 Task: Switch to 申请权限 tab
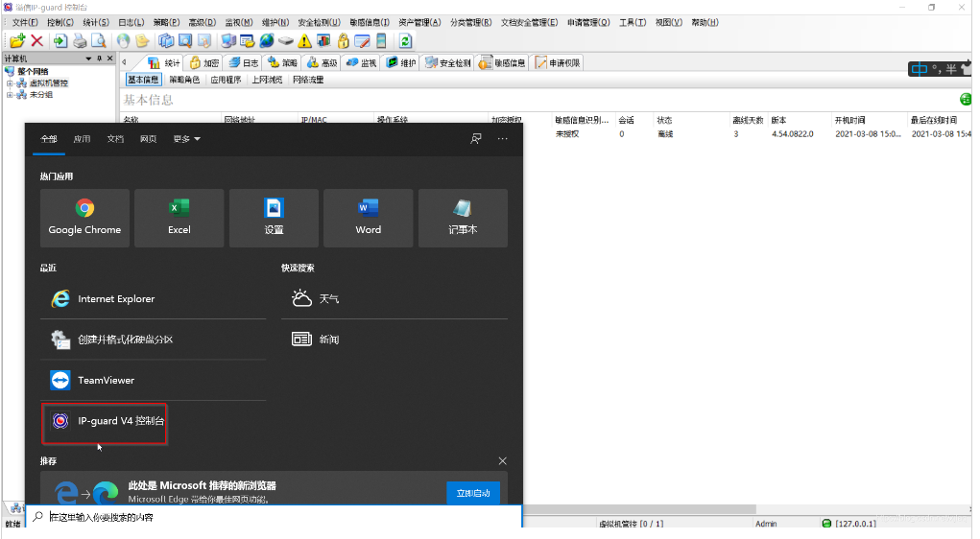[x=558, y=63]
